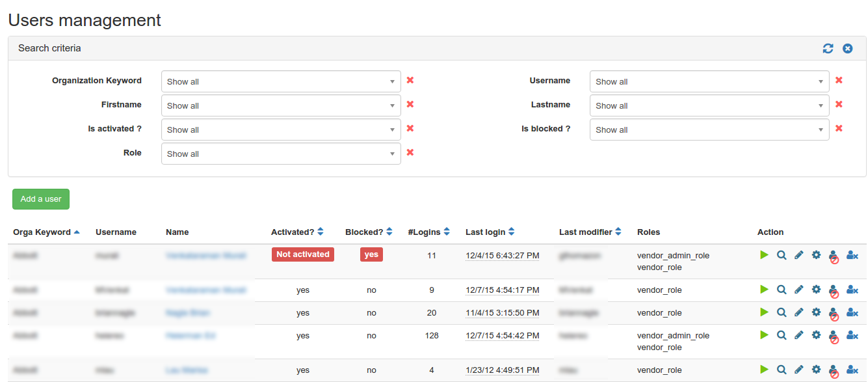Click the green play icon in first row
Image resolution: width=868 pixels, height=382 pixels.
pos(765,255)
